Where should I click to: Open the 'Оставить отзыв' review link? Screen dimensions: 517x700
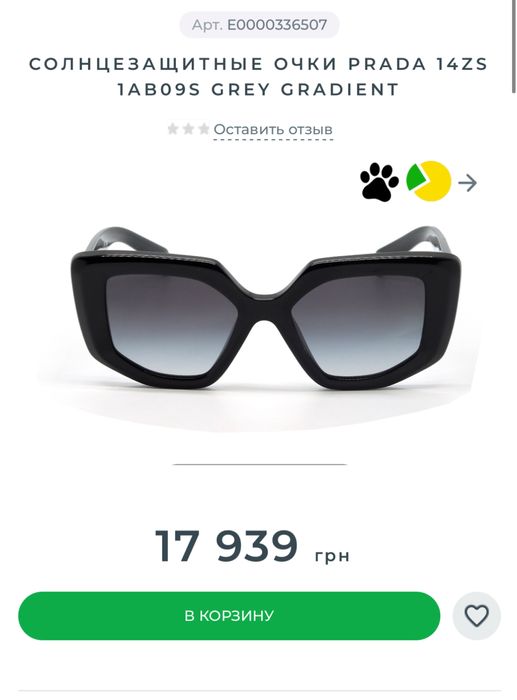[273, 130]
